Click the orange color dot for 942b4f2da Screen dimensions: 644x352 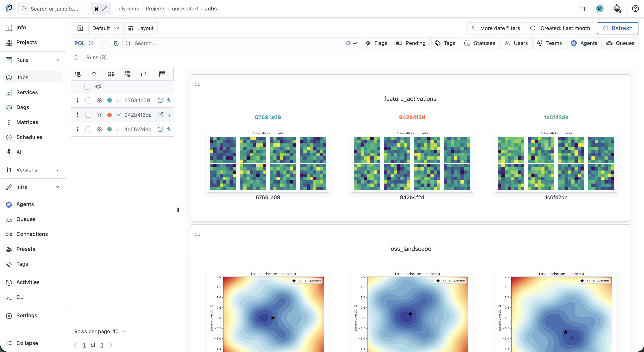click(x=110, y=115)
